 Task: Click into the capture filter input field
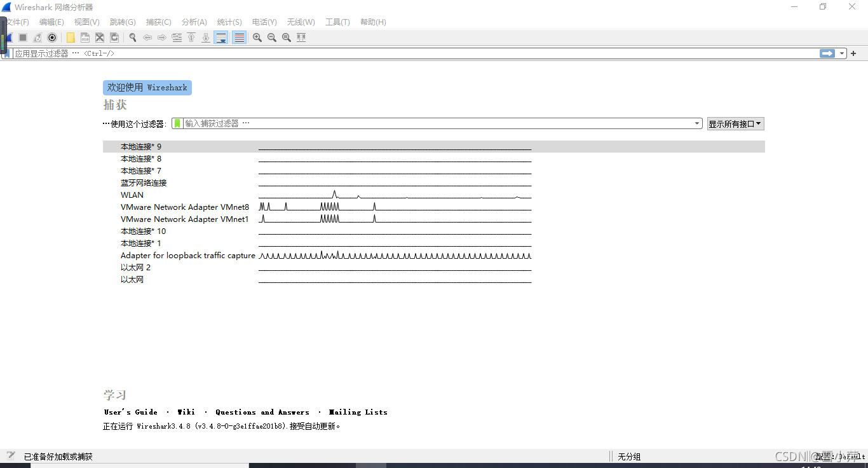click(438, 123)
